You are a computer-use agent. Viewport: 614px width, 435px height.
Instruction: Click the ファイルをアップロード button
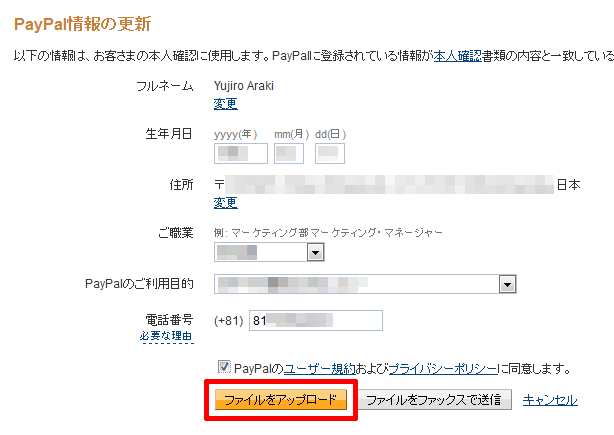[281, 400]
